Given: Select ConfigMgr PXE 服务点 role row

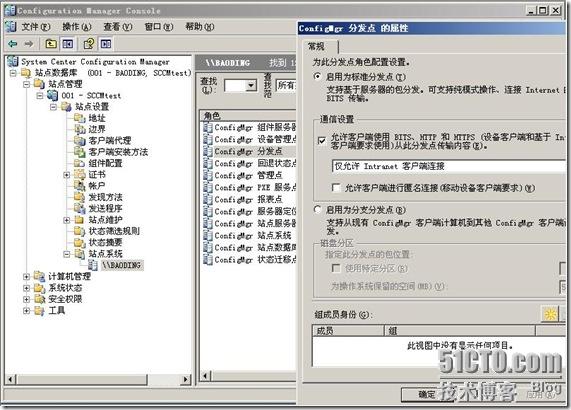Looking at the screenshot, I should 249,187.
